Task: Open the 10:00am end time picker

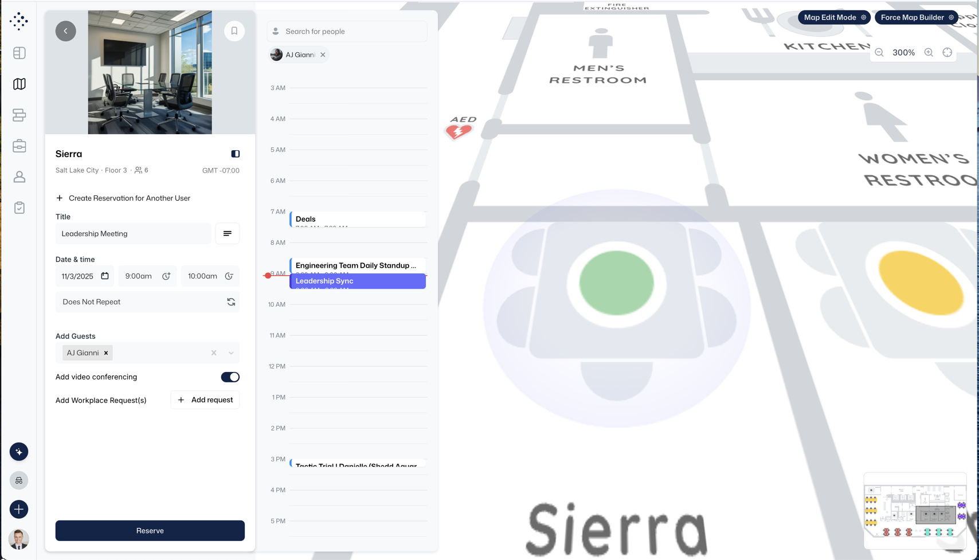Action: [x=210, y=276]
